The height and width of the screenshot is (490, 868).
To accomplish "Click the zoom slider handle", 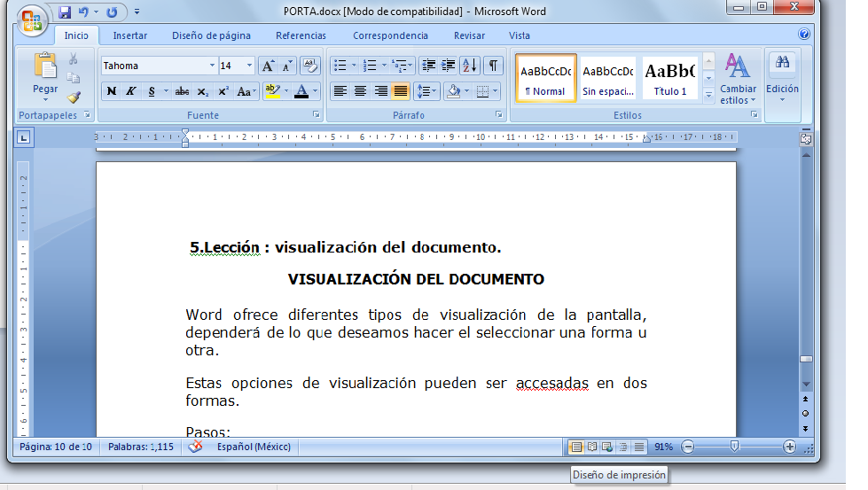I will [x=734, y=447].
